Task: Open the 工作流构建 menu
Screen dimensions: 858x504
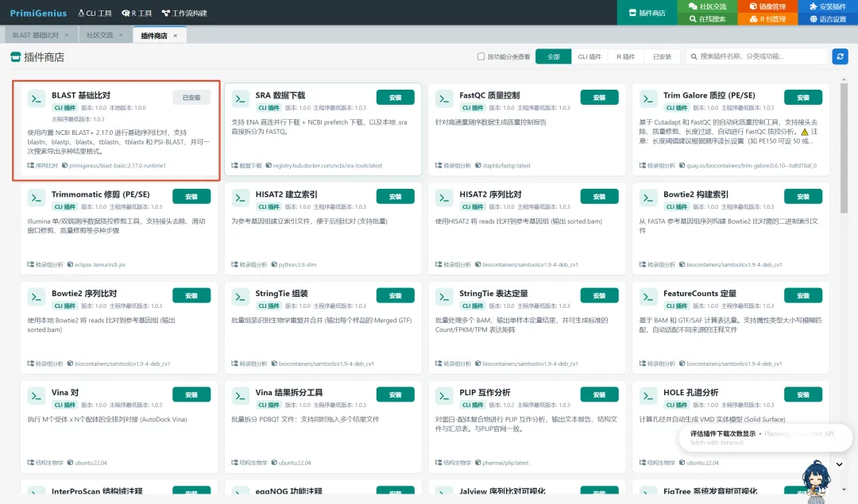Action: pos(184,13)
